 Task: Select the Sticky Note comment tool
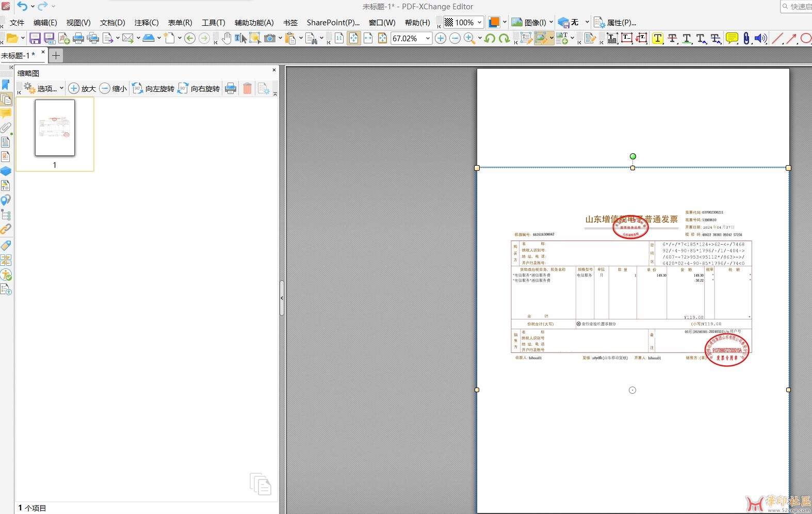(732, 38)
